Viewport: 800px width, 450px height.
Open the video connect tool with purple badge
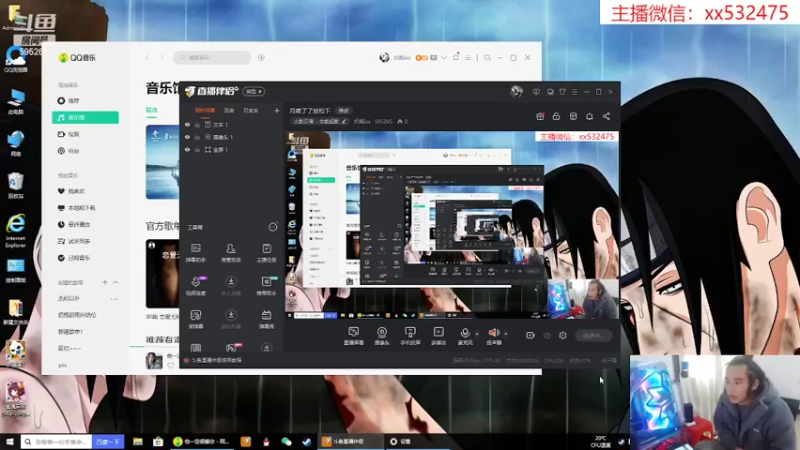pos(196,286)
